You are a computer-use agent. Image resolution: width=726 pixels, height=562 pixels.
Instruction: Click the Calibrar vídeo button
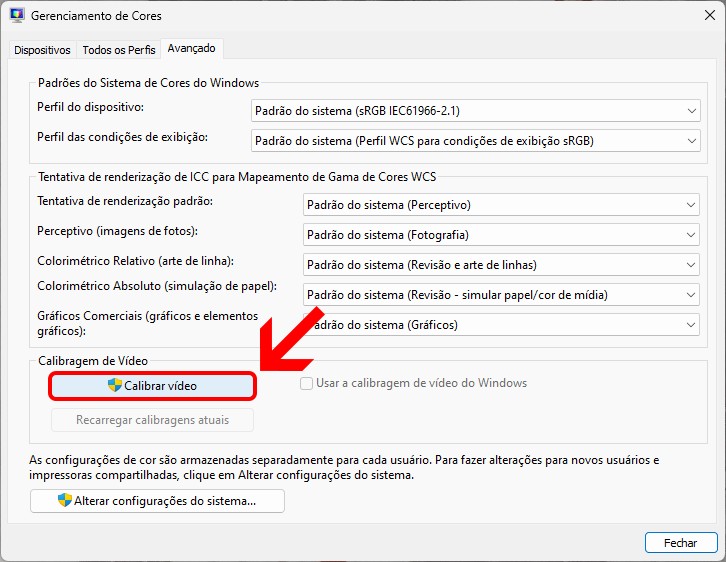coord(152,386)
